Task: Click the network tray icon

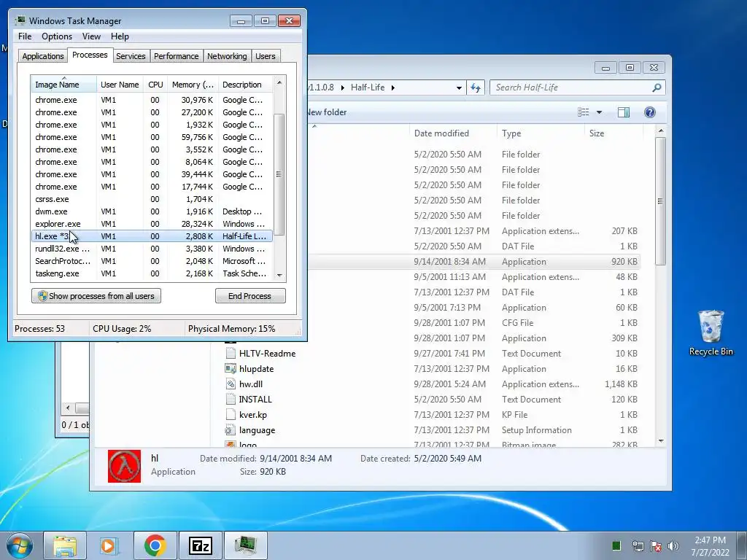Action: coord(638,546)
